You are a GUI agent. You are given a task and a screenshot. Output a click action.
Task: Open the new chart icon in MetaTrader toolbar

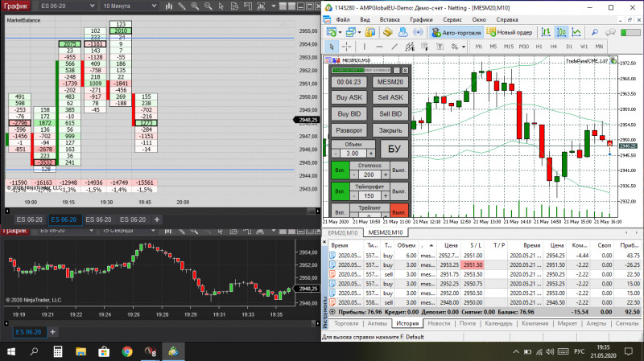[x=331, y=32]
